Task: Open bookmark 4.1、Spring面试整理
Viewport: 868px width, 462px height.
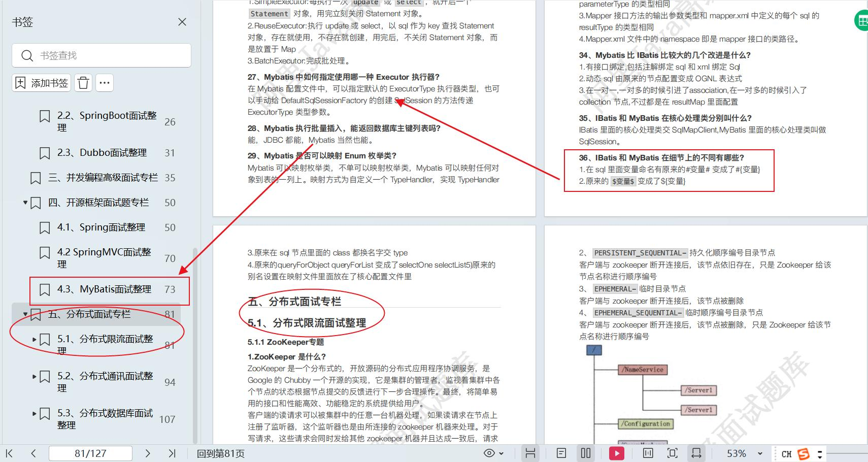Action: tap(102, 227)
